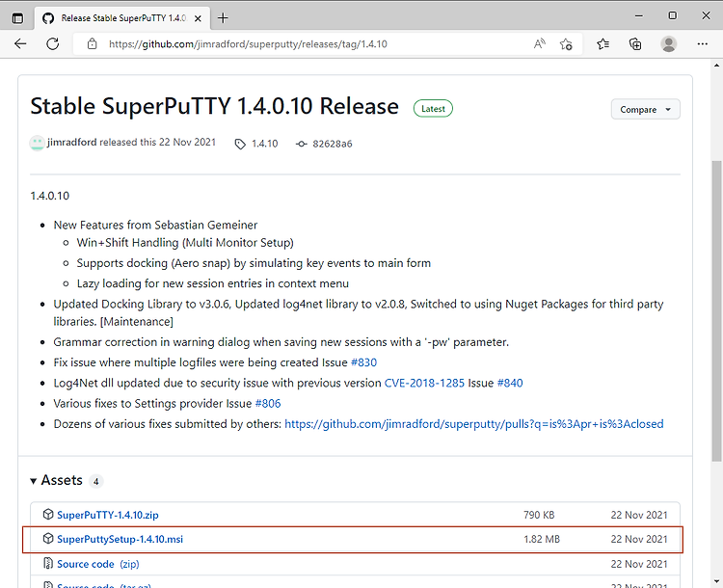
Task: Click date '22 Nov 2021' in msi row
Action: click(x=639, y=539)
